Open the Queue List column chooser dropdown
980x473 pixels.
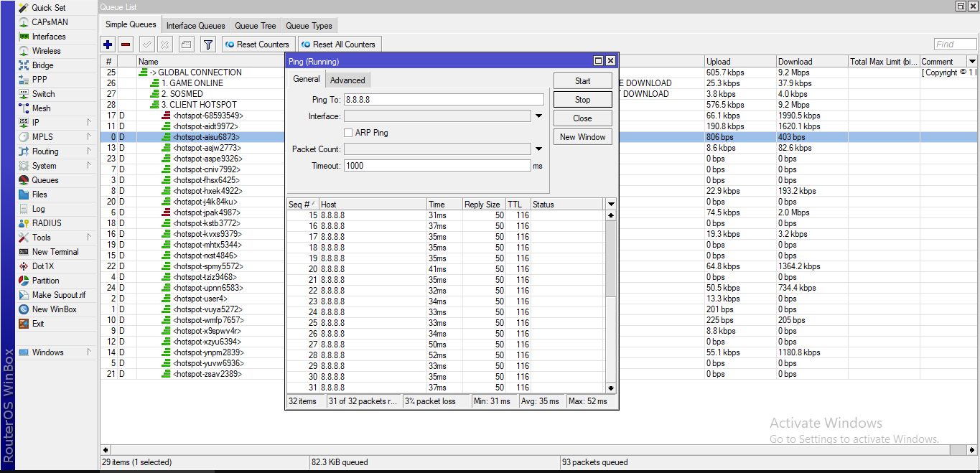tap(972, 62)
